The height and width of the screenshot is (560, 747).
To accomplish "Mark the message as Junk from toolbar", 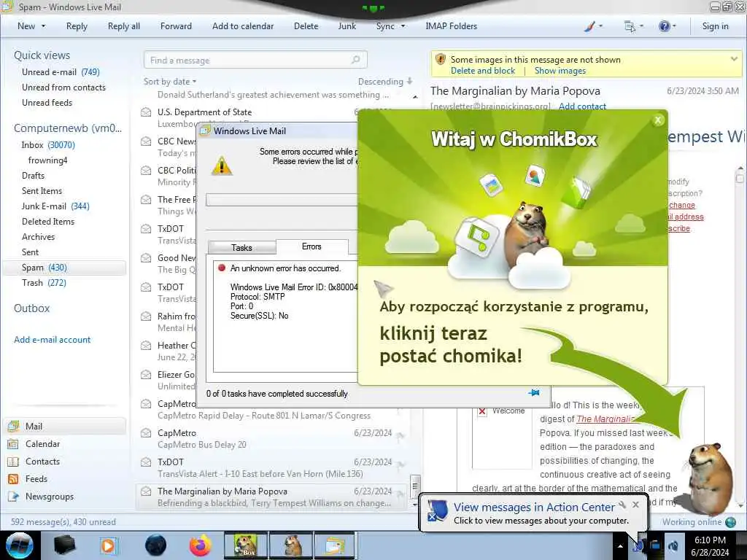I will tap(347, 26).
